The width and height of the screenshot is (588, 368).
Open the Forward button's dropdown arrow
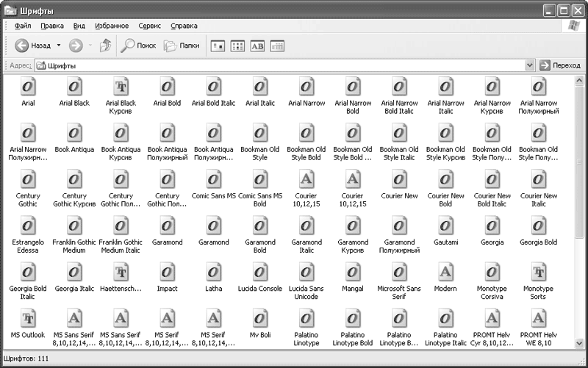[90, 46]
